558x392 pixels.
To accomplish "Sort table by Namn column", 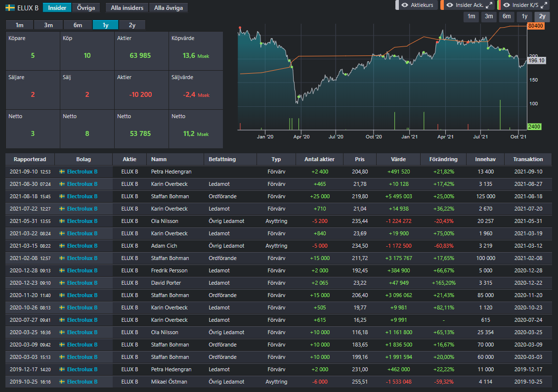I will [175, 159].
